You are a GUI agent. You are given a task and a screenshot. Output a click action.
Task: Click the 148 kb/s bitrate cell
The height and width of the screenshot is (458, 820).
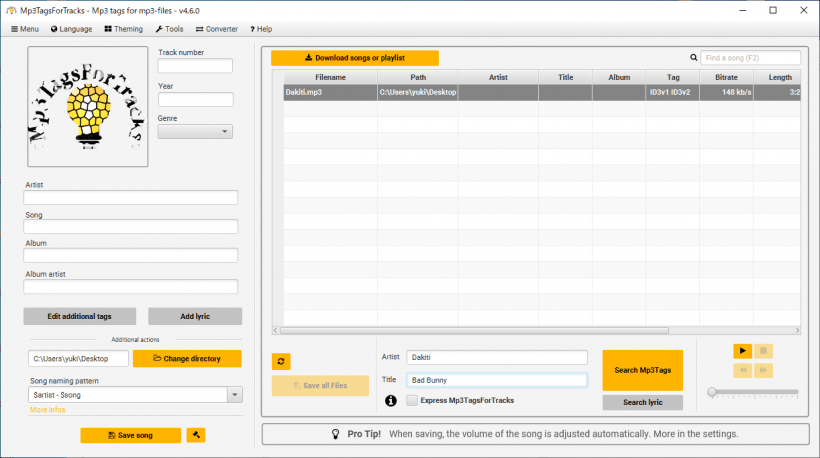pos(726,92)
